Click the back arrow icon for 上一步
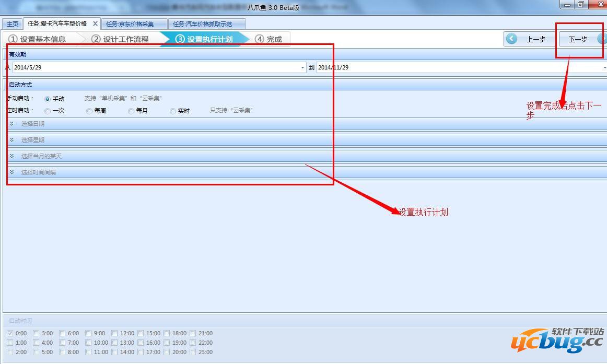 512,39
